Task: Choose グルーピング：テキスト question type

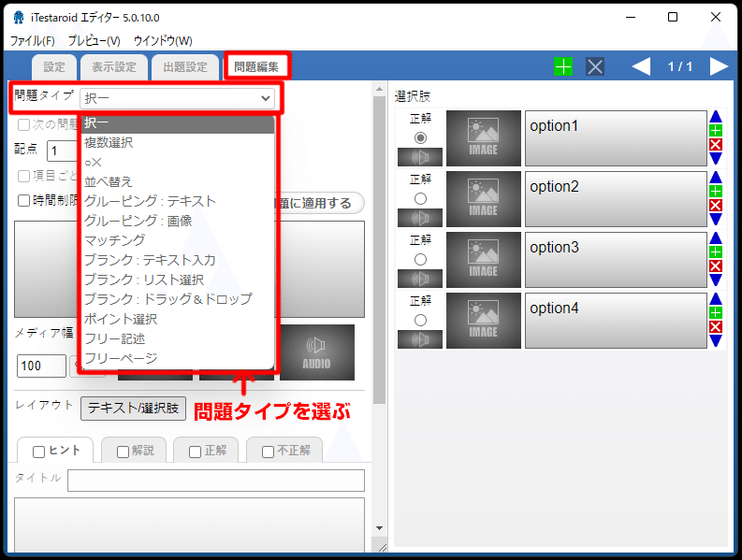Action: coord(178,201)
